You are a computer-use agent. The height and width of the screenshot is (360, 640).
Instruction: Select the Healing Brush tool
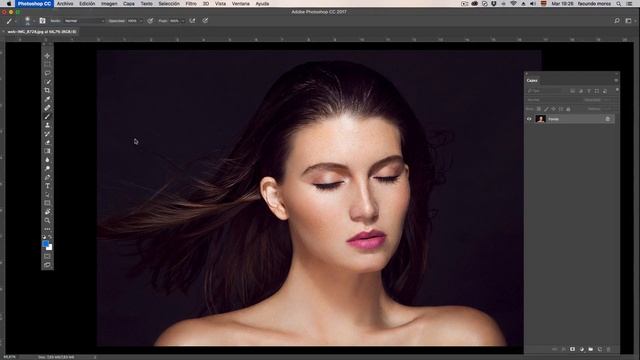[47, 108]
